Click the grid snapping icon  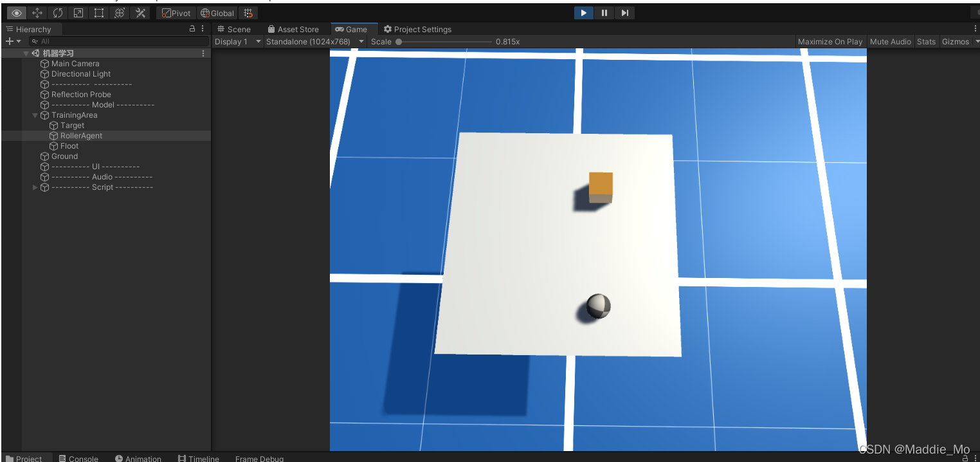click(x=248, y=13)
